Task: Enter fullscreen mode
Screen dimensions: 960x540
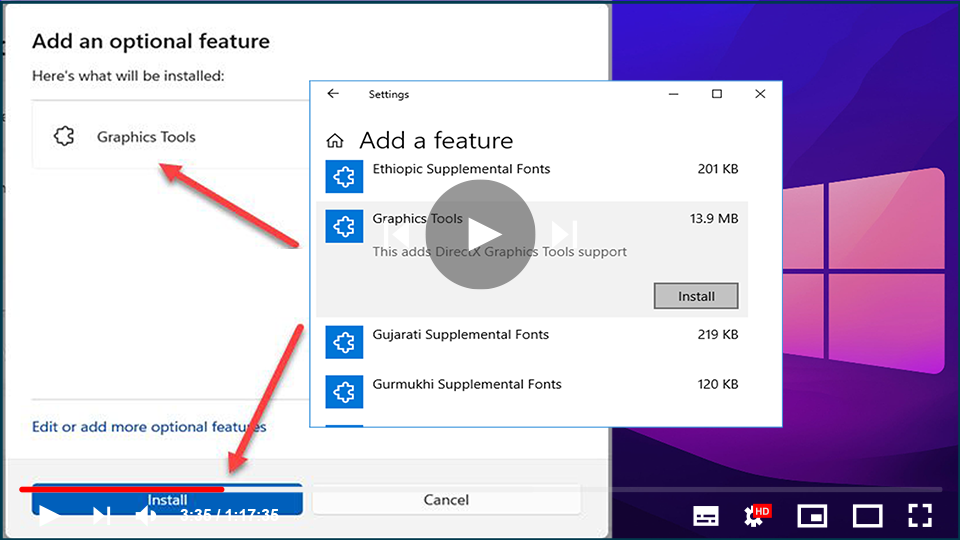Action: click(x=920, y=516)
